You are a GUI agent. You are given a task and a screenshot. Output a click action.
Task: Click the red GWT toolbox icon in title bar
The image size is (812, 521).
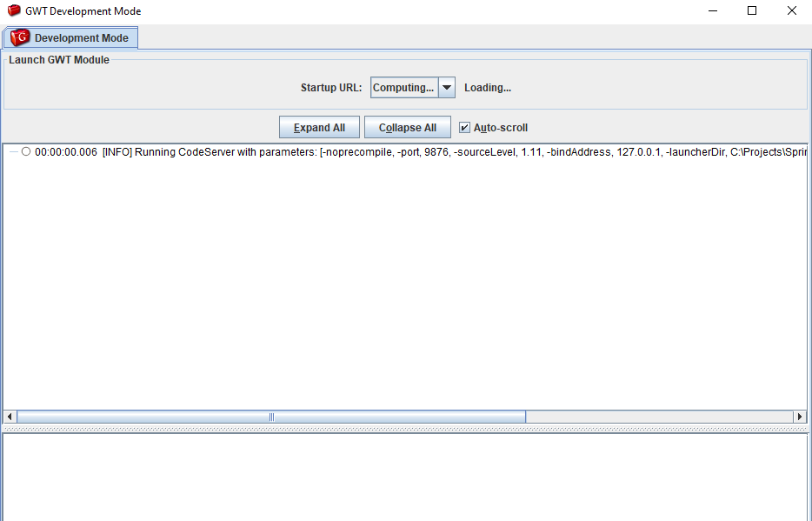14,11
